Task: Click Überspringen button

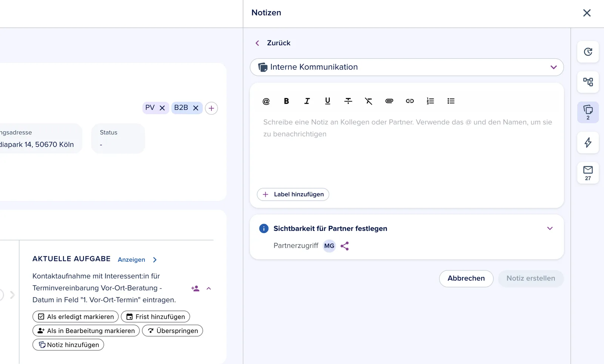Action: pos(173,330)
